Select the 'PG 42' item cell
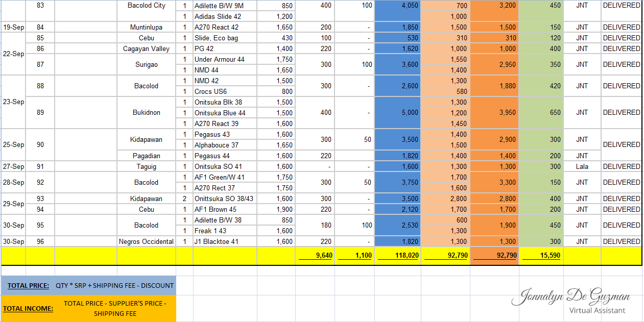Image resolution: width=644 pixels, height=322 pixels. coord(225,48)
